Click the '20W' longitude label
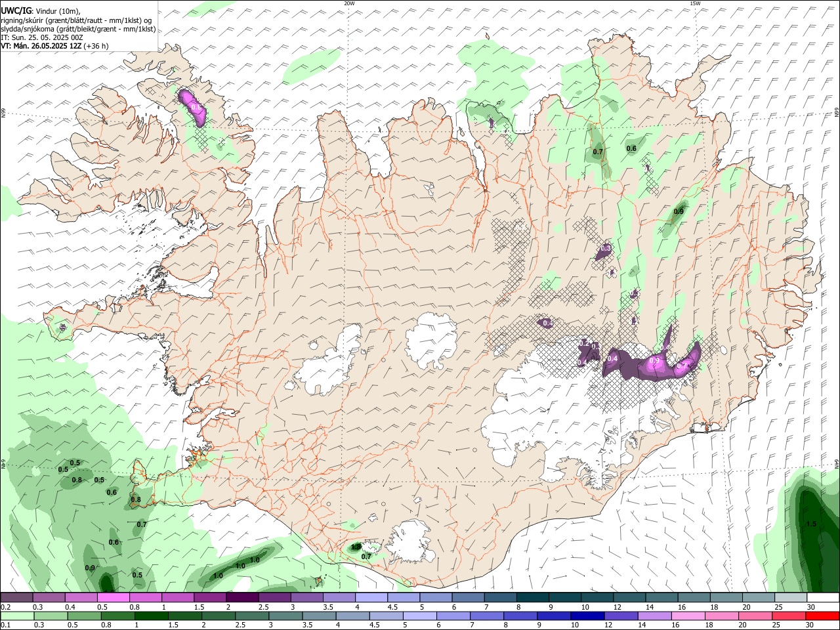840x630 pixels. (349, 3)
